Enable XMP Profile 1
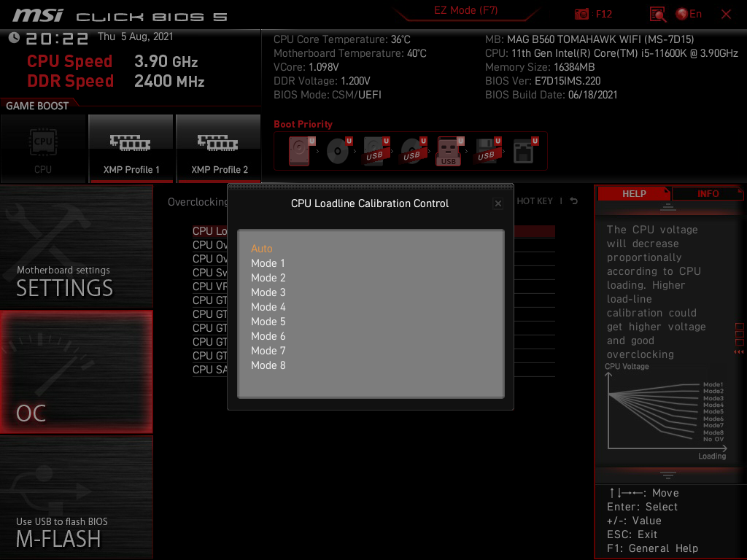Viewport: 747px width, 560px height. click(x=131, y=149)
